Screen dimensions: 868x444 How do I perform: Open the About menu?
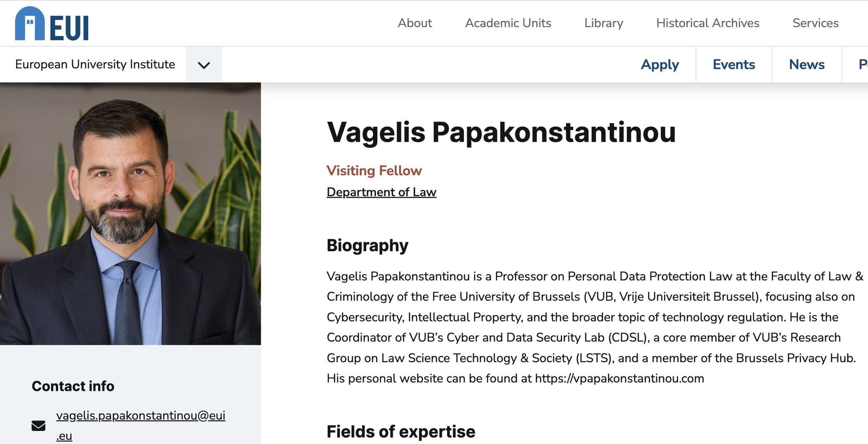[415, 23]
